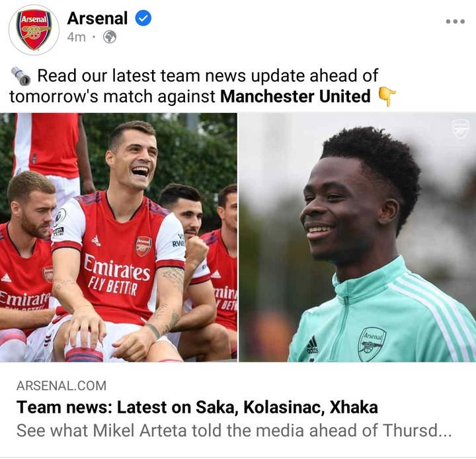Click the blue verified badge next to Arsenal

[x=143, y=19]
